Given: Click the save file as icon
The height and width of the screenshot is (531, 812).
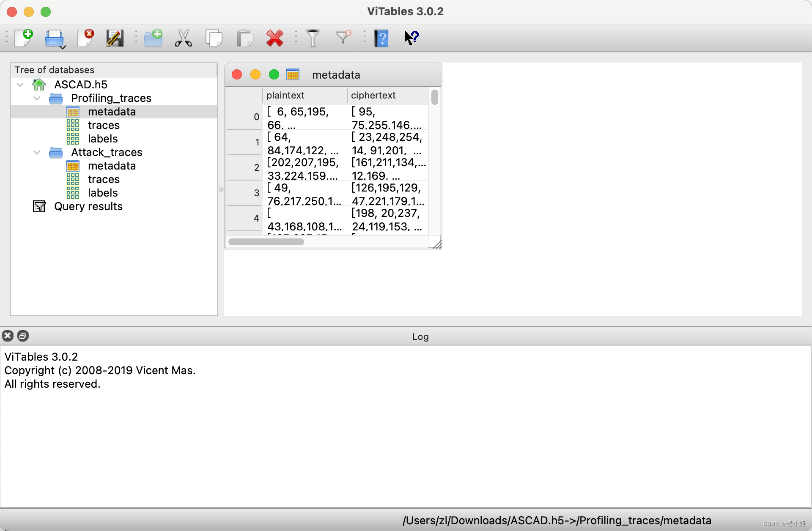Looking at the screenshot, I should point(115,38).
